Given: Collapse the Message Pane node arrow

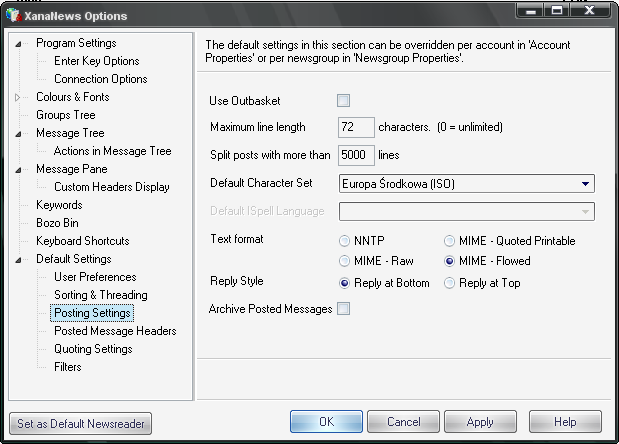Looking at the screenshot, I should 18,170.
